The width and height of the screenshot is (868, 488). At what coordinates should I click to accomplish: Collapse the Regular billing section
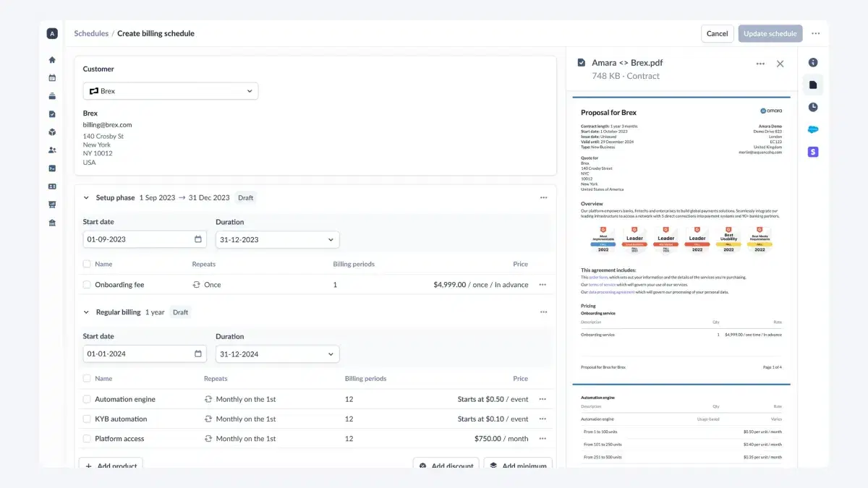(x=87, y=312)
